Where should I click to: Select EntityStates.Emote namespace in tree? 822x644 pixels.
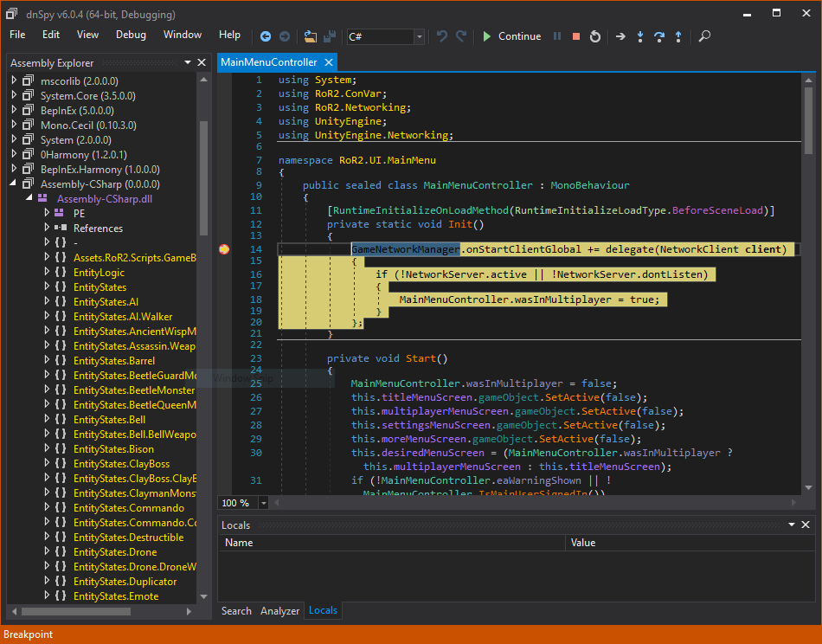click(x=116, y=596)
